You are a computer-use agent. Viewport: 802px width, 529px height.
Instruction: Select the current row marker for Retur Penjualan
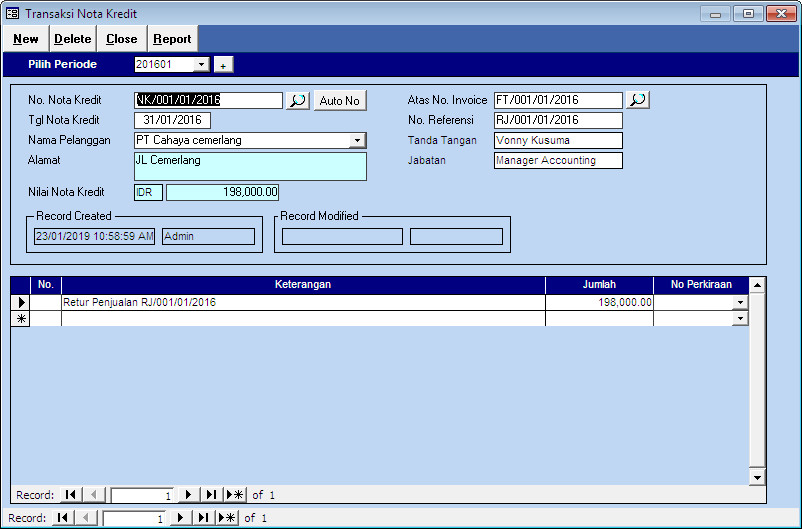tap(20, 302)
